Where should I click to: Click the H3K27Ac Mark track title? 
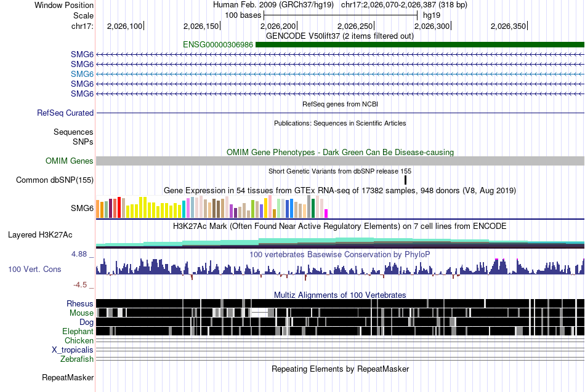[340, 226]
